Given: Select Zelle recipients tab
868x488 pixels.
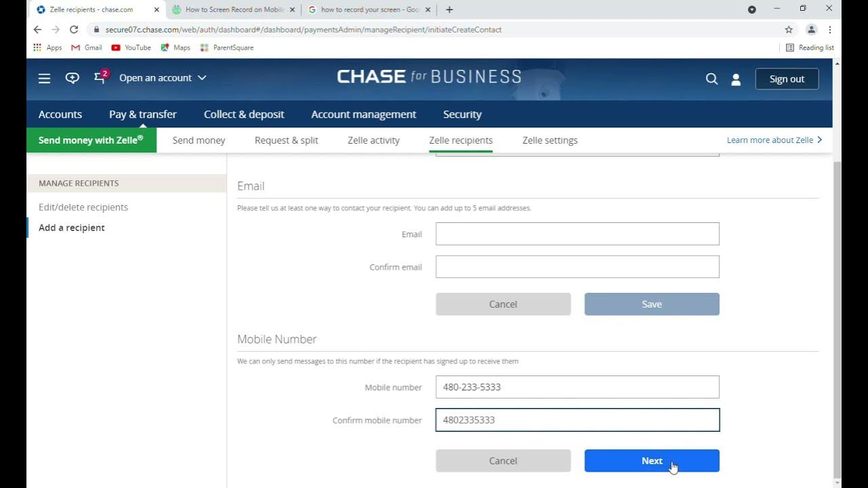Looking at the screenshot, I should coord(461,140).
